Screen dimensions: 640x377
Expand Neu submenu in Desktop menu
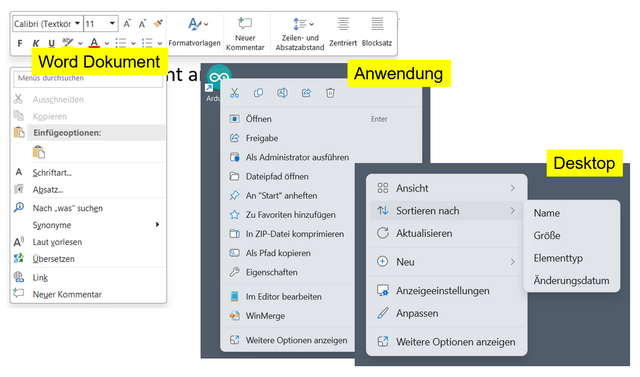pyautogui.click(x=447, y=262)
